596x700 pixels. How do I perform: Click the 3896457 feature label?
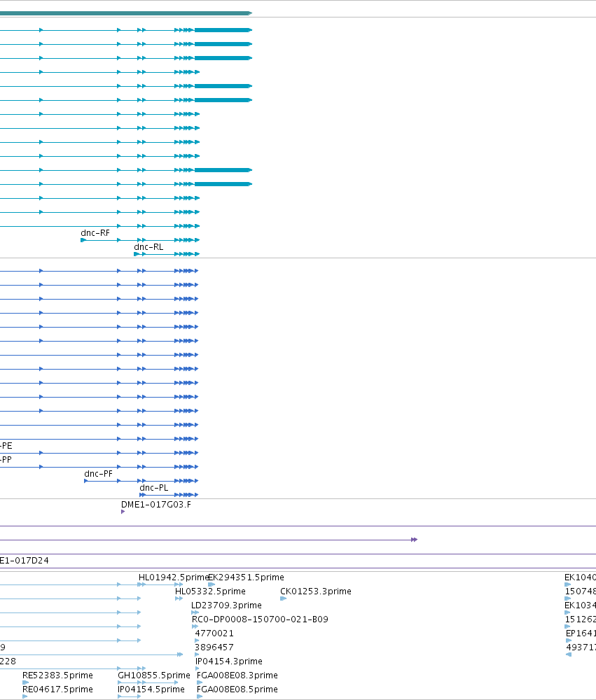click(x=214, y=647)
